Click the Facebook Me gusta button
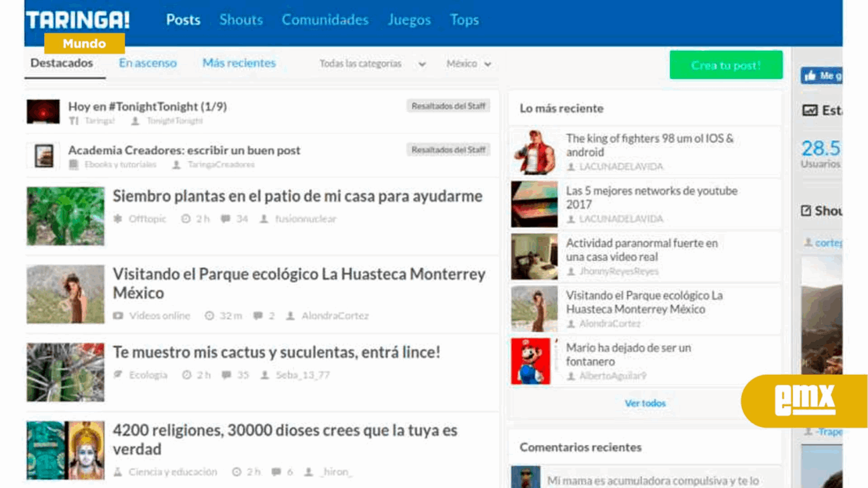This screenshot has width=868, height=488. pos(821,76)
